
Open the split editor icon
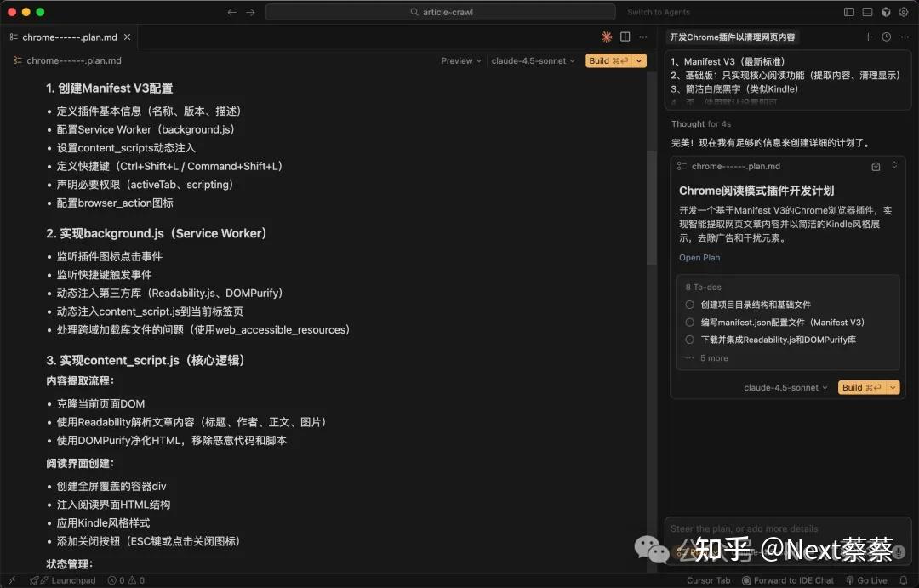(x=625, y=37)
